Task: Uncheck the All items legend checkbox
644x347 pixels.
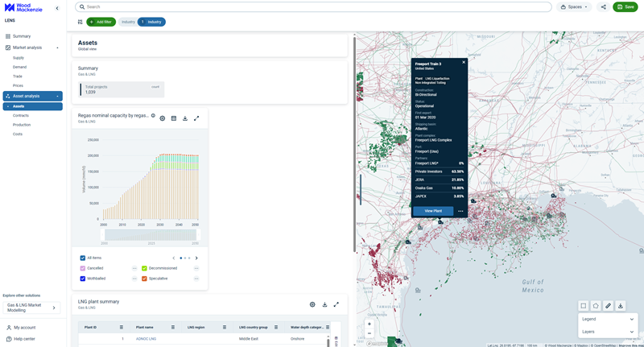Action: [x=83, y=258]
